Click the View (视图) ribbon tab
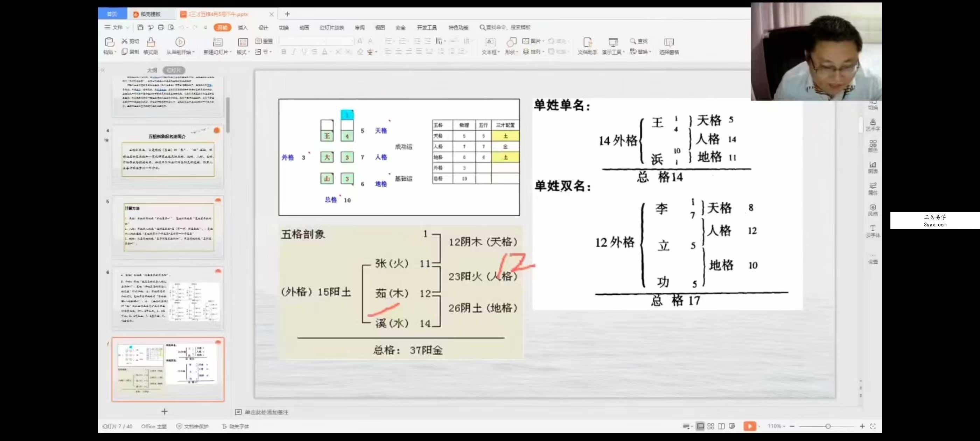980x441 pixels. [380, 27]
